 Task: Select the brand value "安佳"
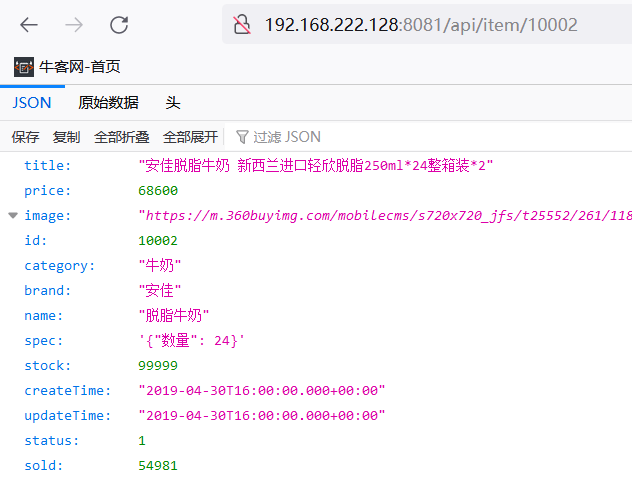click(x=160, y=291)
